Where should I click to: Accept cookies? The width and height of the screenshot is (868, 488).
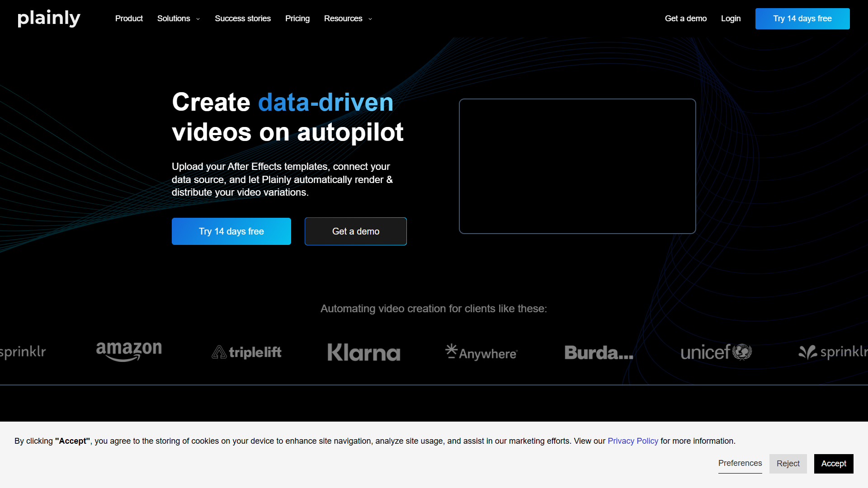click(x=834, y=464)
